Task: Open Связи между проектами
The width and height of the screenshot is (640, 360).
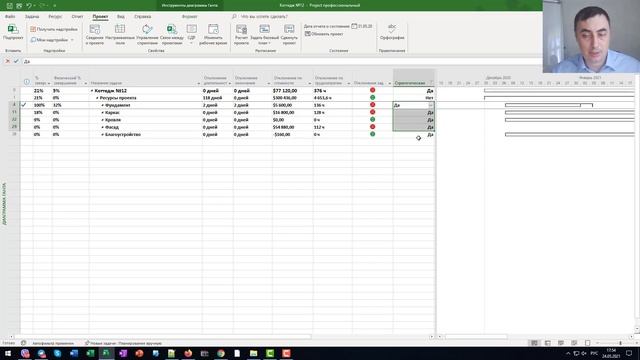Action: [172, 34]
